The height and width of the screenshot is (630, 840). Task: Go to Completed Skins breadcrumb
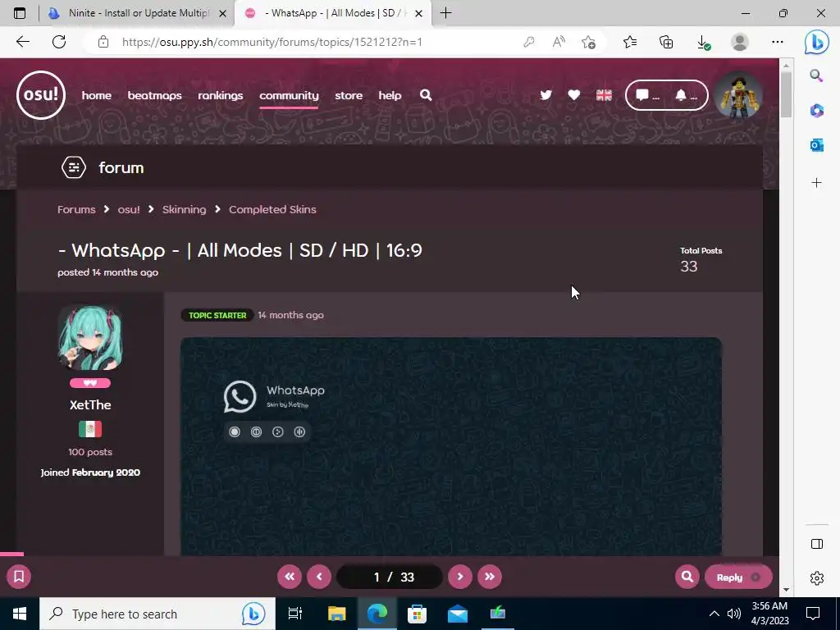click(x=272, y=209)
